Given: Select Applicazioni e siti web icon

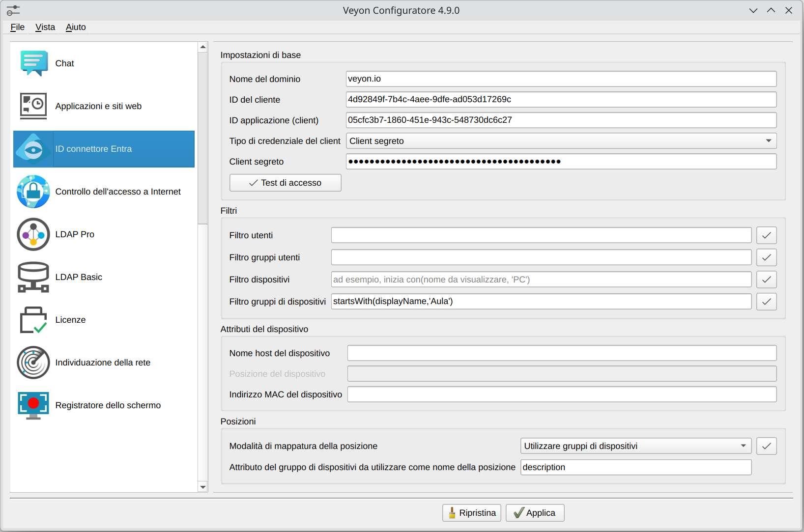Looking at the screenshot, I should click(33, 106).
